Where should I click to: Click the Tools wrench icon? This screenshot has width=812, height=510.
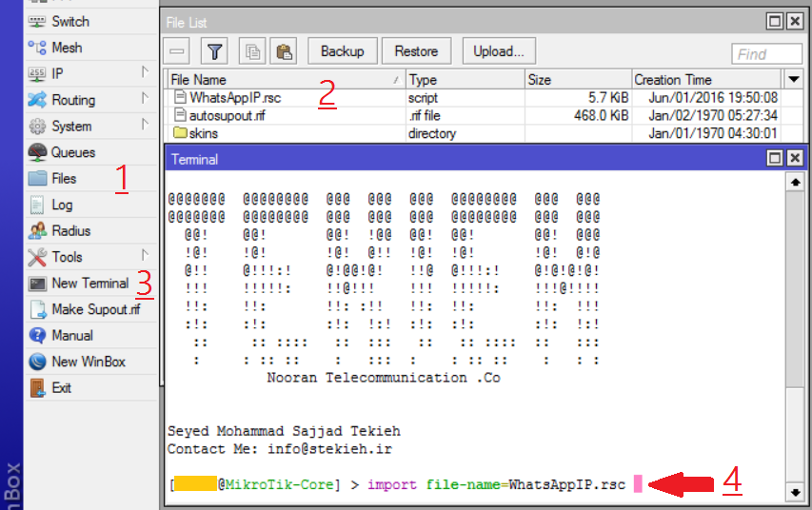[37, 257]
